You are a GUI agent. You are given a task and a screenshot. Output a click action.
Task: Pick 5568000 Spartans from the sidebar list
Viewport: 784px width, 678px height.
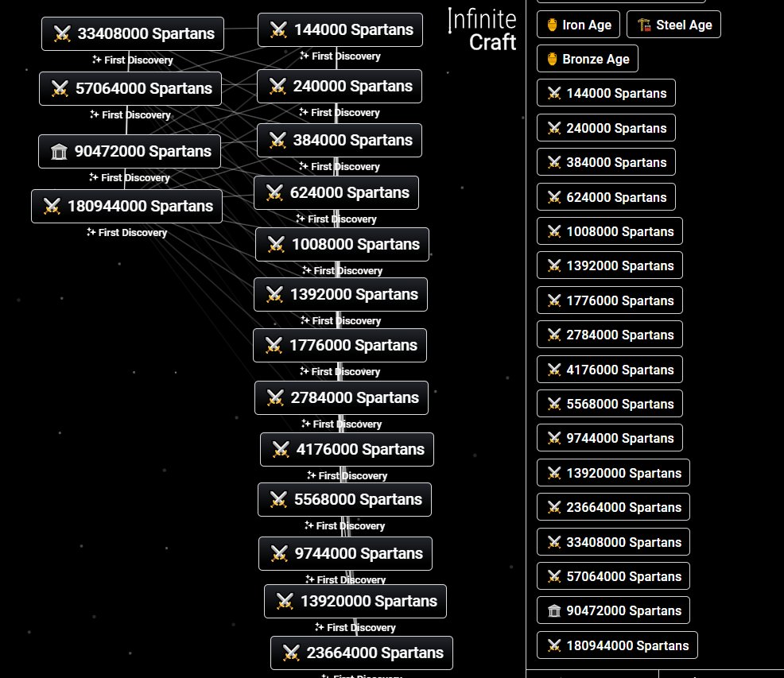(610, 404)
